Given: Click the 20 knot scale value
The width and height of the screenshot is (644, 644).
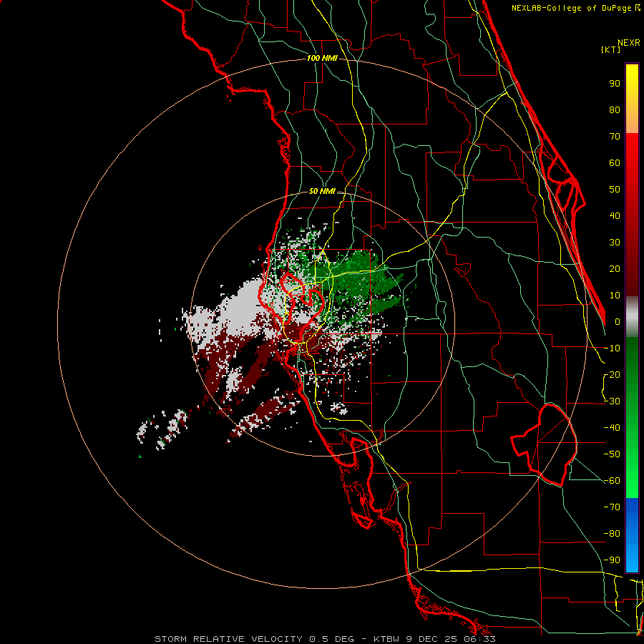Looking at the screenshot, I should pyautogui.click(x=615, y=269).
